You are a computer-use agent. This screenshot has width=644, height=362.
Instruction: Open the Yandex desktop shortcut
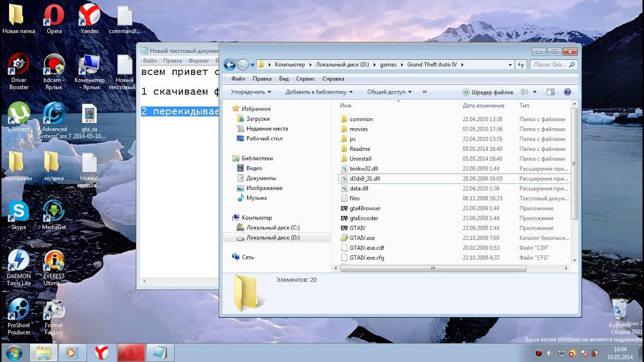click(90, 20)
